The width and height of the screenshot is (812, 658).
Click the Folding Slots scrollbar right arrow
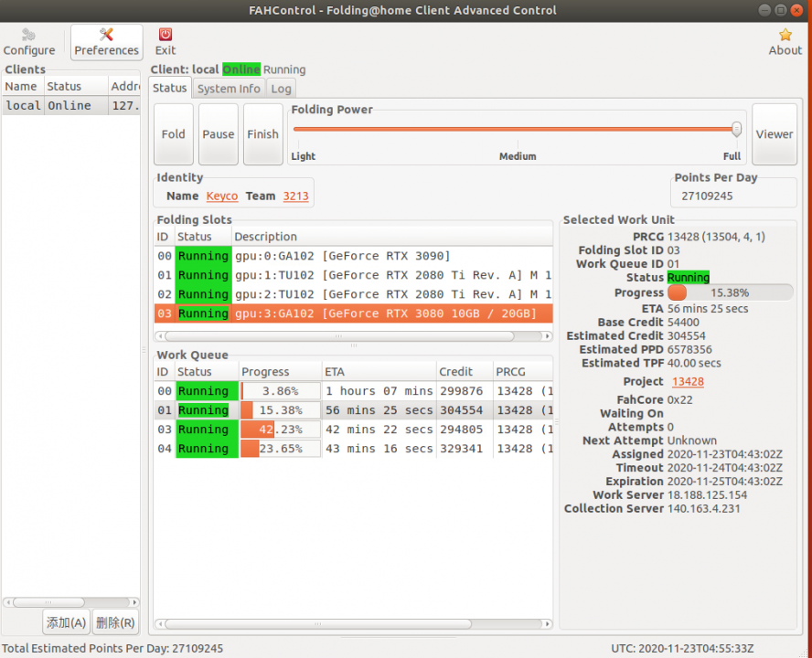pos(547,336)
